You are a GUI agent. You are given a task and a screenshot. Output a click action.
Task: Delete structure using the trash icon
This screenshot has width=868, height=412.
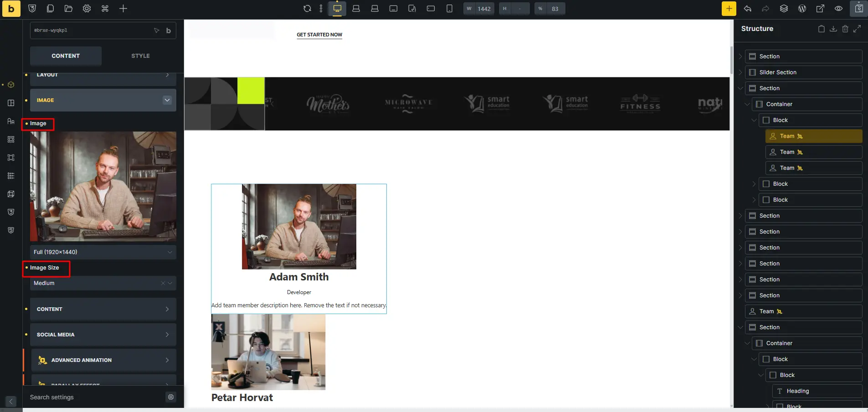click(x=845, y=29)
